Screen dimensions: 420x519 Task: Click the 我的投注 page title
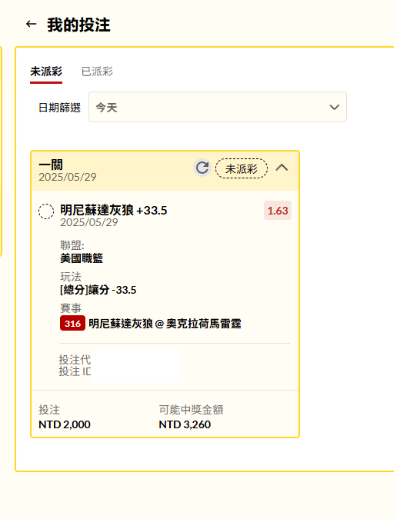pyautogui.click(x=78, y=25)
